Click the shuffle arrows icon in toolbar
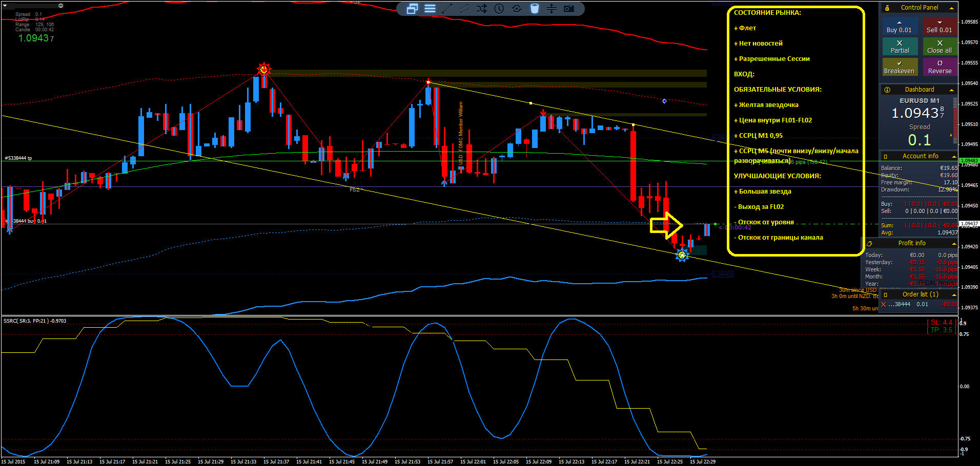 [482, 9]
